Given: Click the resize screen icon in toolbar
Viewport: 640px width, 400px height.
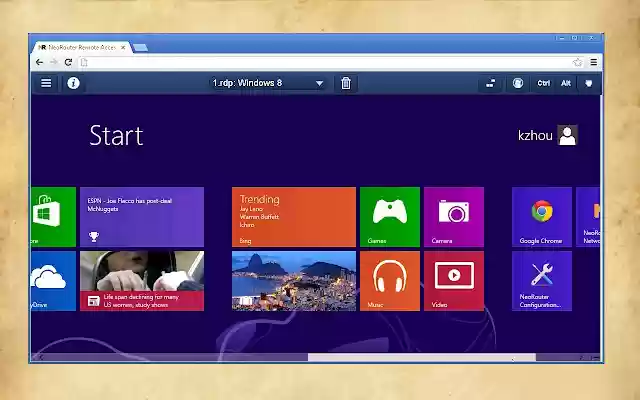Looking at the screenshot, I should coord(490,83).
